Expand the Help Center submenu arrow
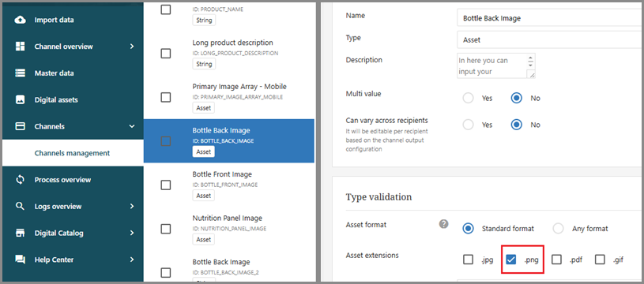 pos(132,260)
